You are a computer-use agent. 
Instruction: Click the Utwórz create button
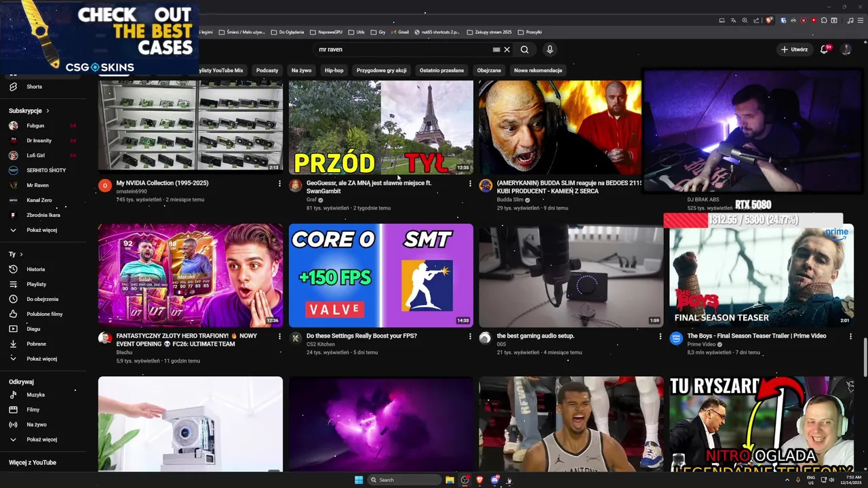[794, 49]
